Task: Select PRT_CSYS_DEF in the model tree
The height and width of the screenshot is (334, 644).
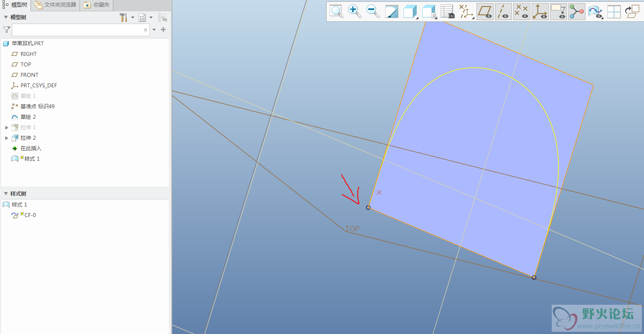Action: click(x=38, y=86)
